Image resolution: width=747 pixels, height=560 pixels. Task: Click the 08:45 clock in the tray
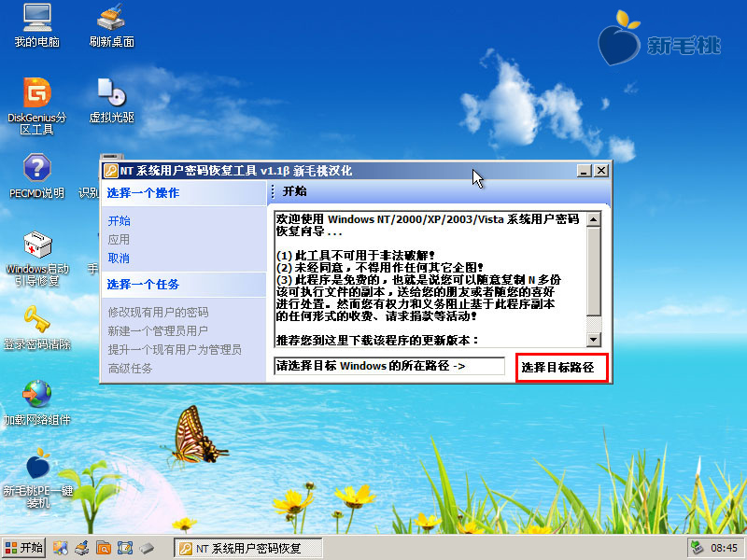[x=725, y=548]
